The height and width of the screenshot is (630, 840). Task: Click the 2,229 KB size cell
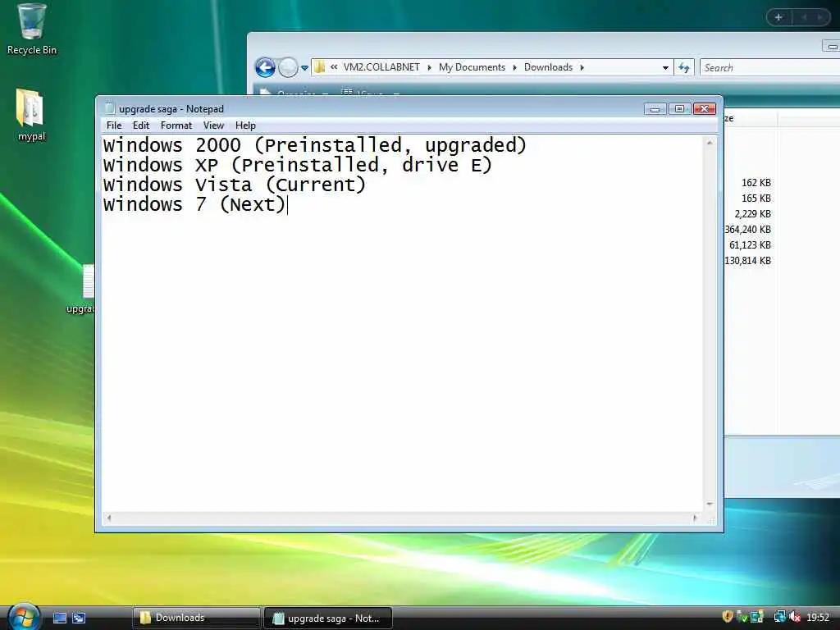(753, 214)
